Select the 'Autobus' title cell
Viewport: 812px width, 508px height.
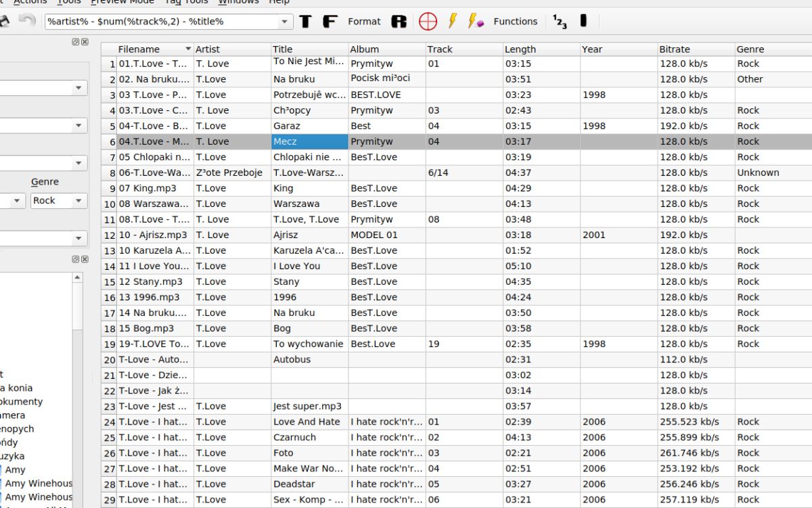coord(309,359)
